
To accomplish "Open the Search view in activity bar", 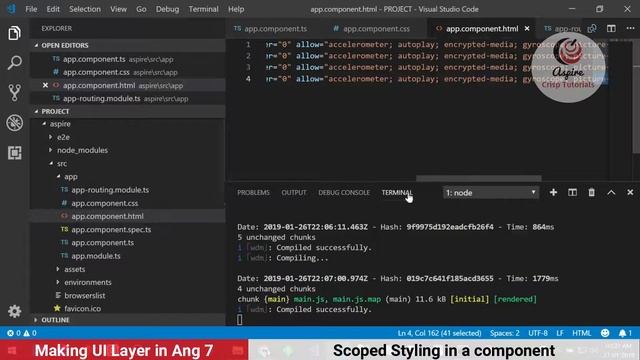I will [14, 63].
